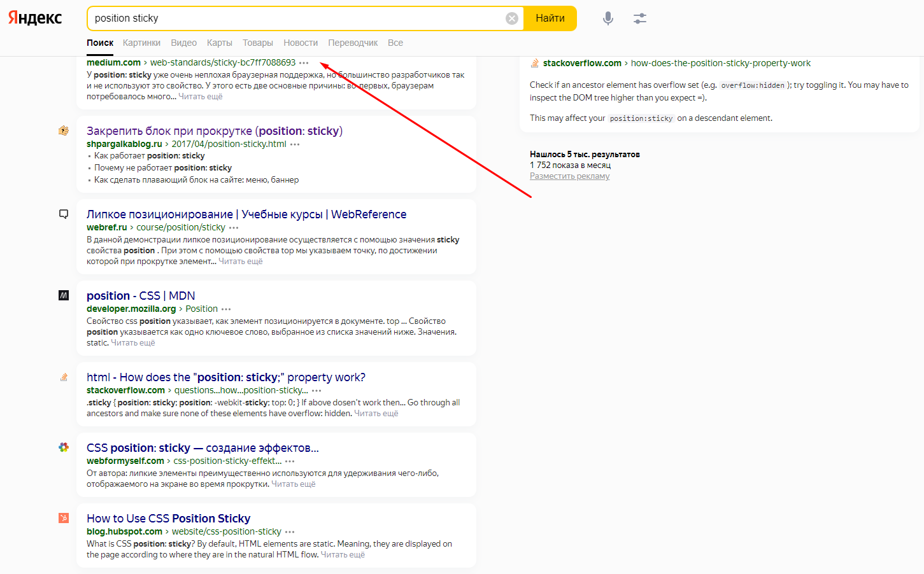The height and width of the screenshot is (574, 924).
Task: Click the Position breadcrumb under developer.mozilla.org
Action: [202, 309]
